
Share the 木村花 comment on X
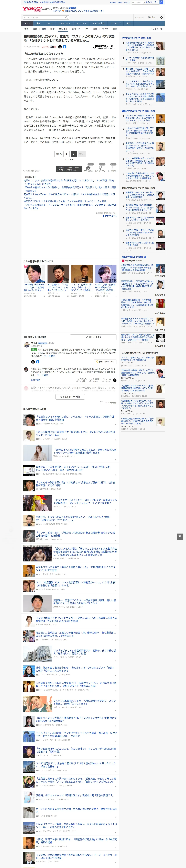click(114, 380)
